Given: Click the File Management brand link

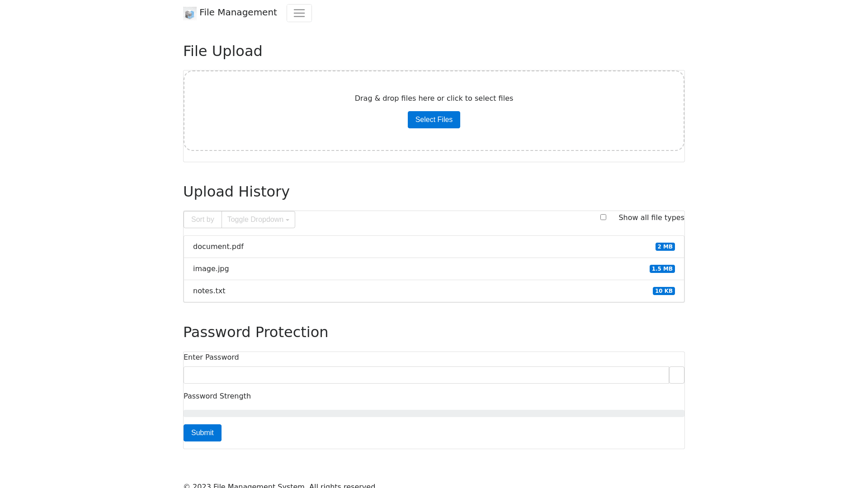Looking at the screenshot, I should pos(238,13).
